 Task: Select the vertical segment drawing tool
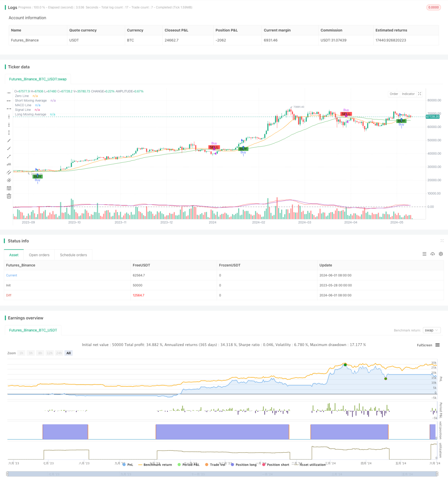point(9,132)
